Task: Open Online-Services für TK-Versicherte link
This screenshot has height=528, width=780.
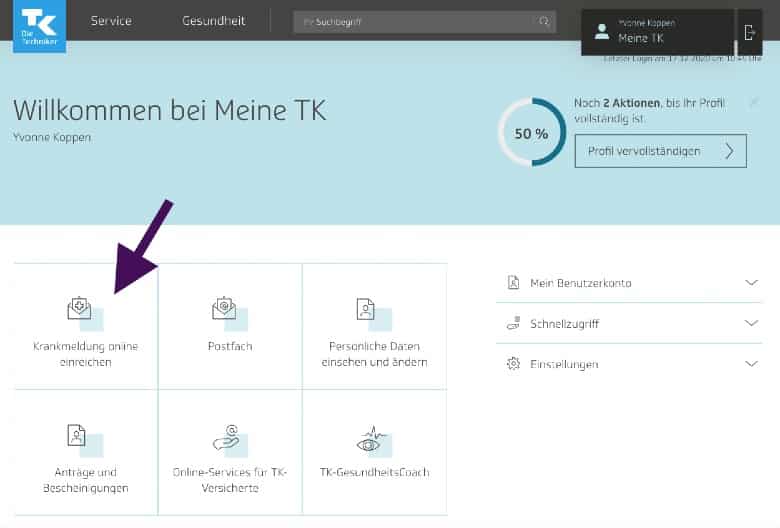Action: coord(230,480)
